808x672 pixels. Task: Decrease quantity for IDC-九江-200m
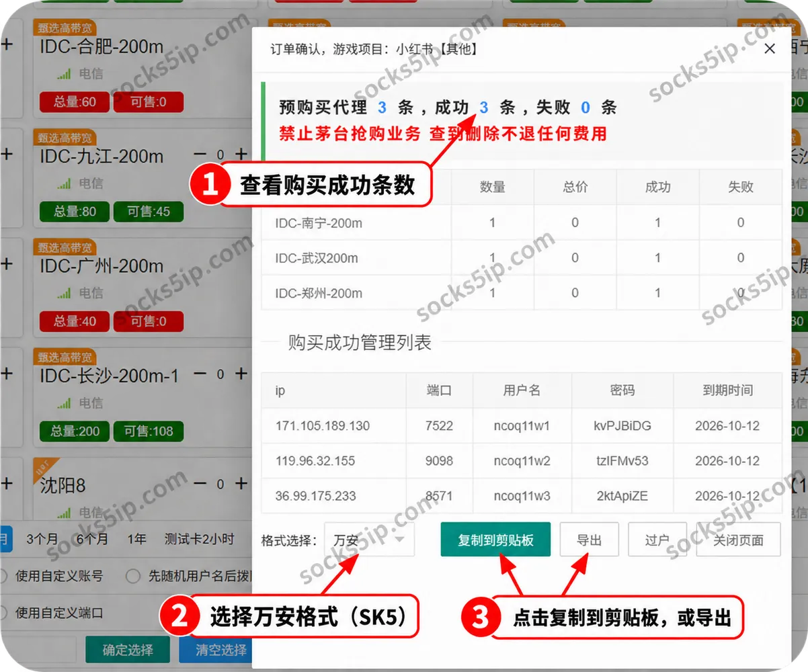pos(200,155)
